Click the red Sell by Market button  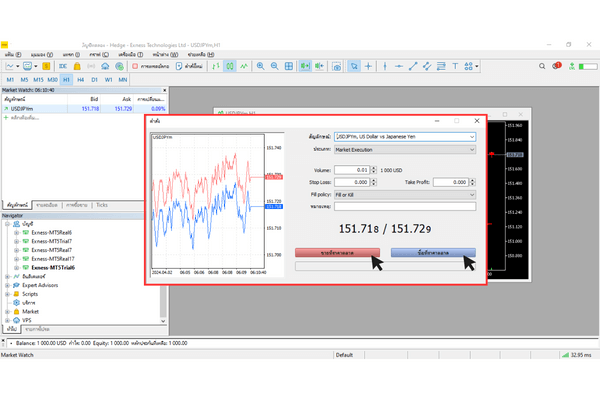pyautogui.click(x=337, y=254)
